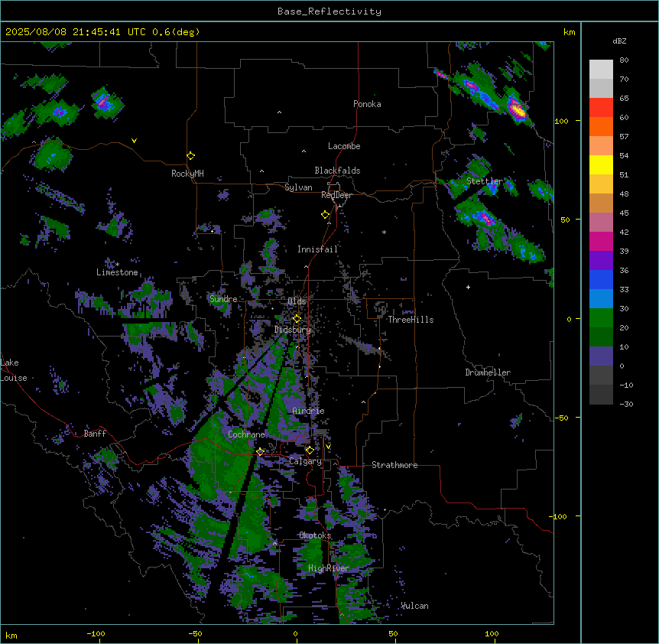Select the white asterisk marker above Limestone label
659x644 pixels.
tap(117, 265)
